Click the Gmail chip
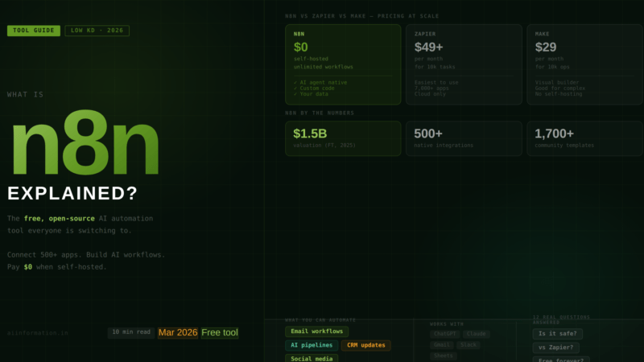This screenshot has width=644, height=362. click(442, 345)
